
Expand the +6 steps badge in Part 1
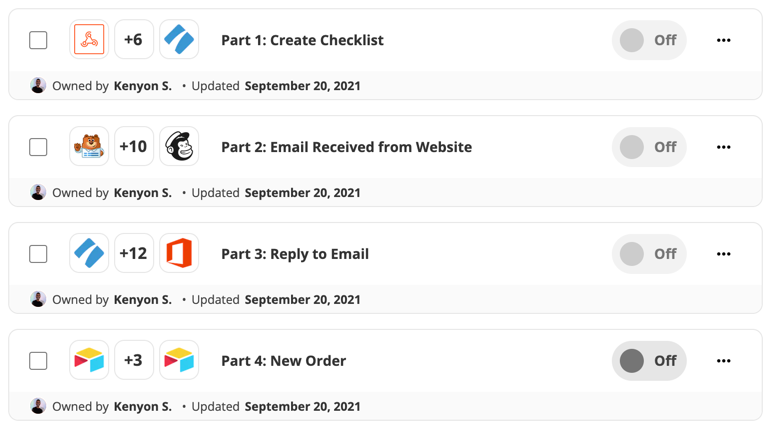point(134,40)
